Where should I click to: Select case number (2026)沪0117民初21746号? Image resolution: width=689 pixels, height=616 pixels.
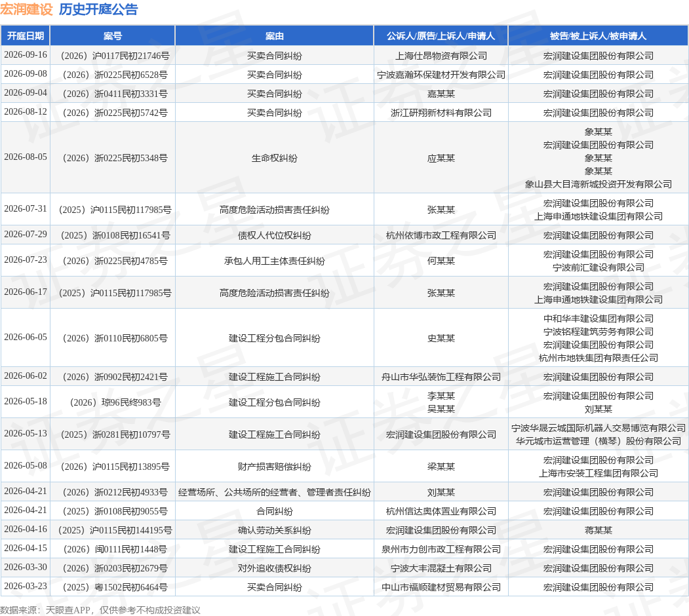click(x=115, y=56)
